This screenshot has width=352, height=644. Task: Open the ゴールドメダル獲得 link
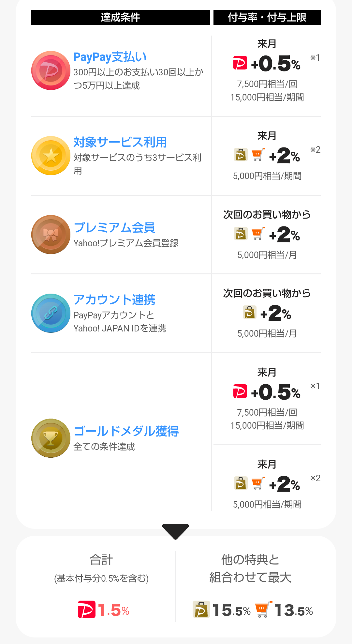pos(126,431)
